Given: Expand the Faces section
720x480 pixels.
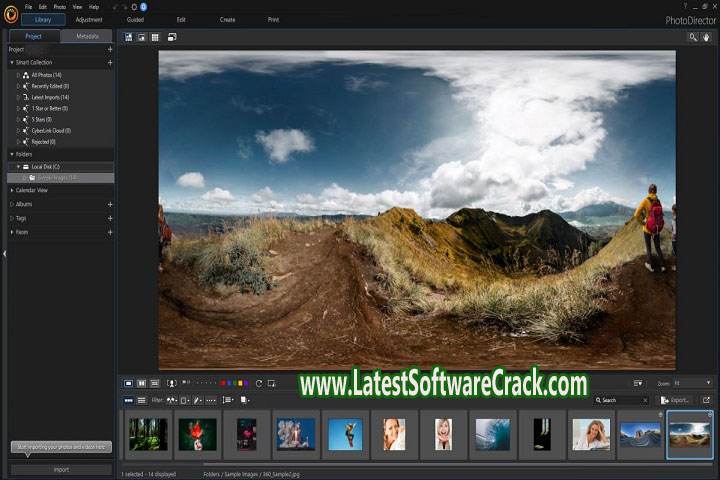Looking at the screenshot, I should point(12,232).
